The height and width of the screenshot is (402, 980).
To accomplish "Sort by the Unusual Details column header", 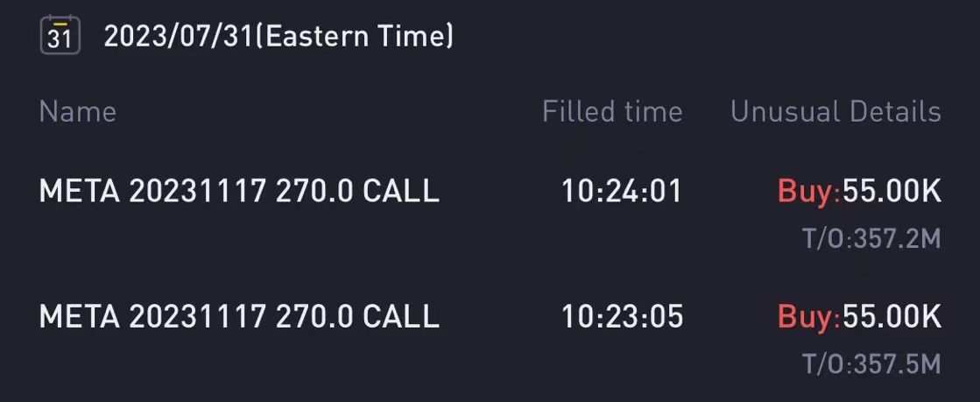I will point(835,112).
